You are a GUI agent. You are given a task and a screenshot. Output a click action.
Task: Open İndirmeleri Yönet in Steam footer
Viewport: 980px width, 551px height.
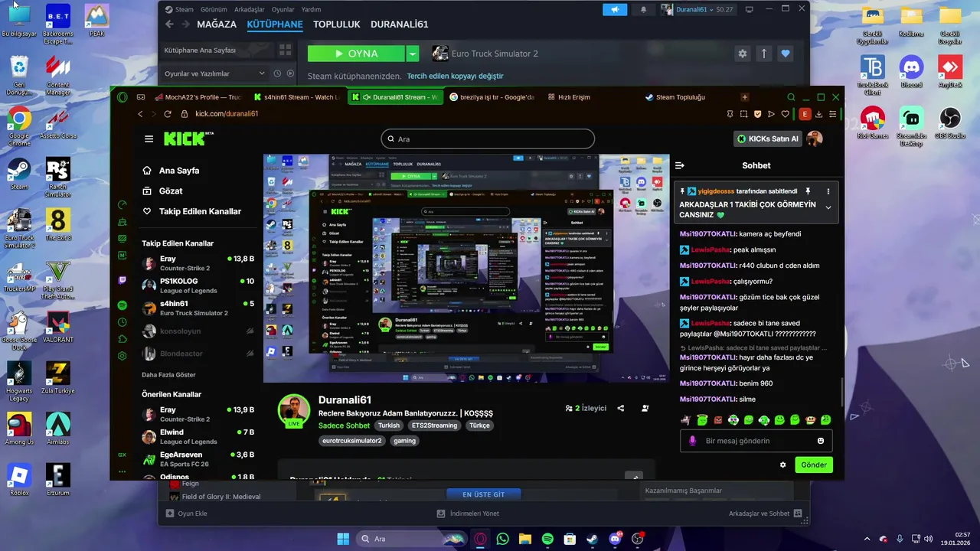pyautogui.click(x=468, y=514)
